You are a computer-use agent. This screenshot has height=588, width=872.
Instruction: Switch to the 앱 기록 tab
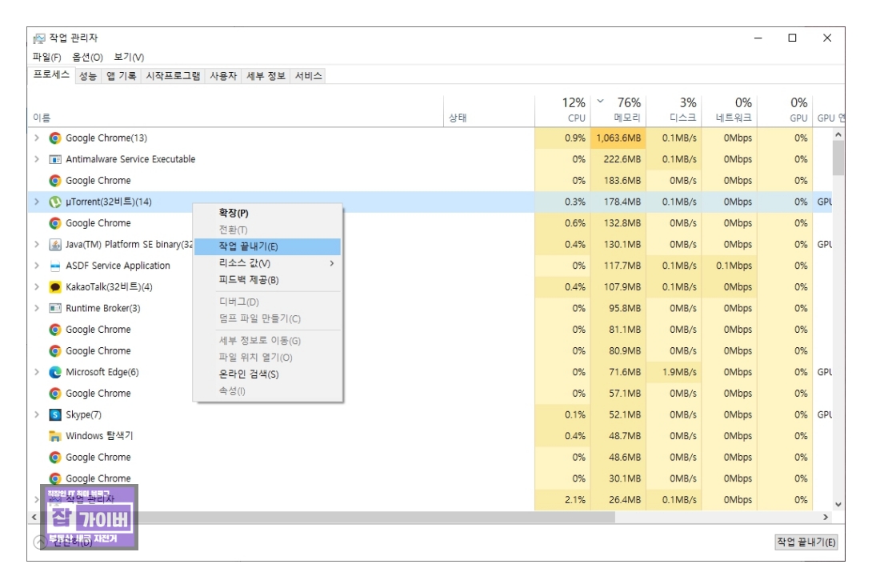(x=122, y=76)
